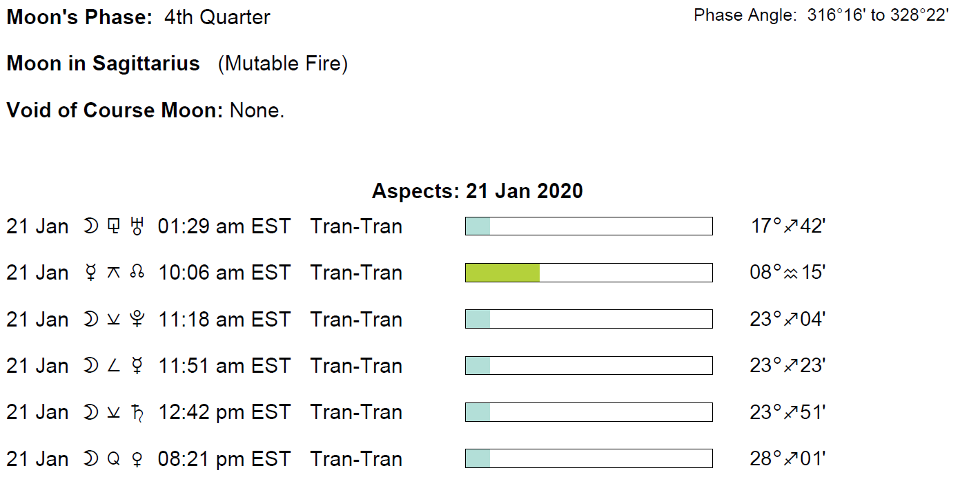Viewport: 980px width, 486px height.
Task: Click the Uranus glyph in the 01:29 am row
Action: tap(137, 226)
